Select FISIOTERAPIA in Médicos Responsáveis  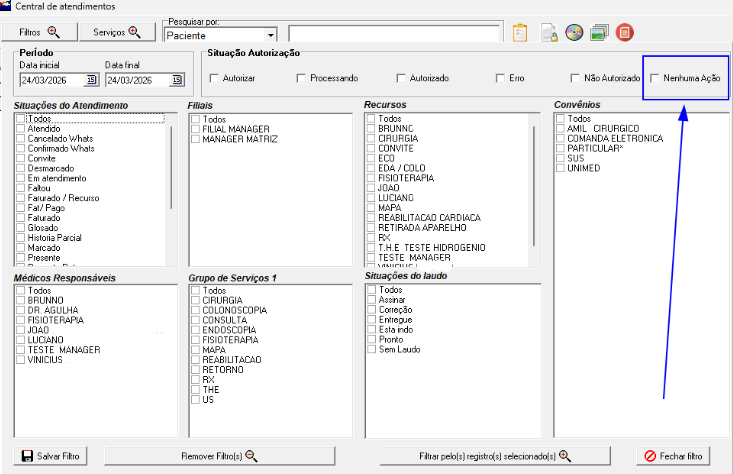pyautogui.click(x=21, y=320)
